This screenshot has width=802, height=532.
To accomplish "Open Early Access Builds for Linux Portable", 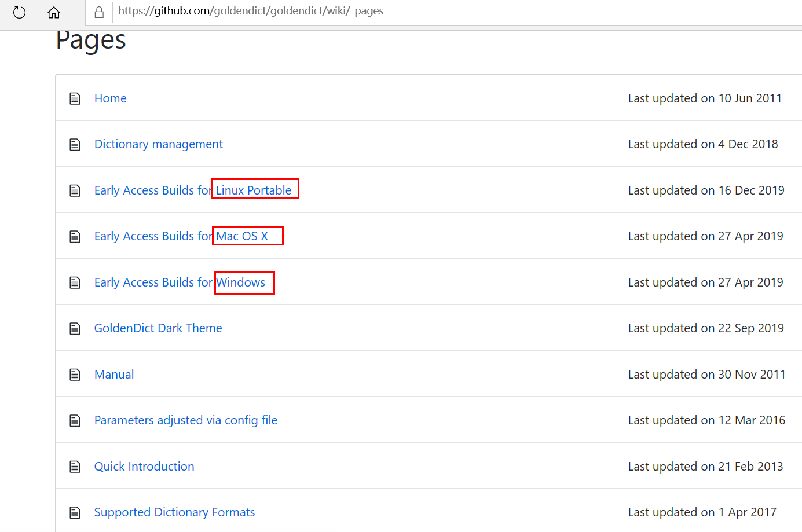I will tap(193, 190).
